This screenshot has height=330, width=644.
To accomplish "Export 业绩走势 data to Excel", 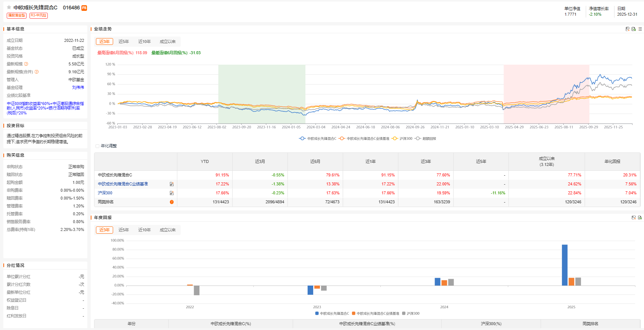I will coord(634,29).
